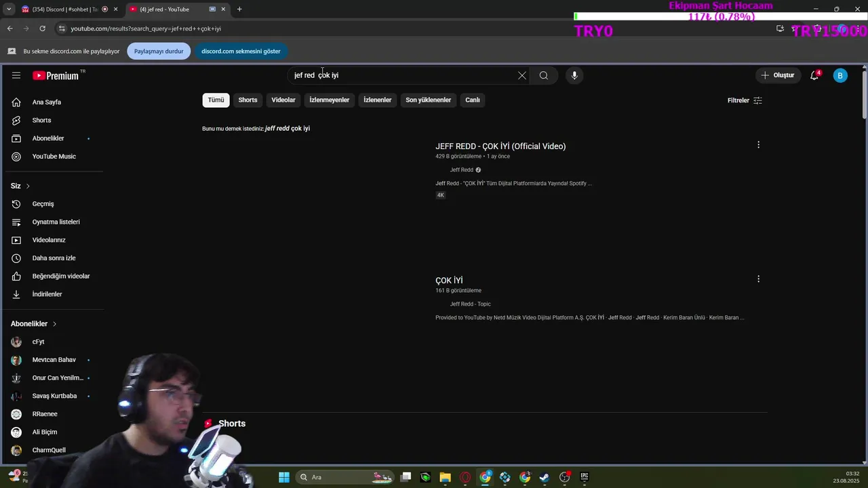Expand the Siz section chevron
868x488 pixels.
(28, 186)
